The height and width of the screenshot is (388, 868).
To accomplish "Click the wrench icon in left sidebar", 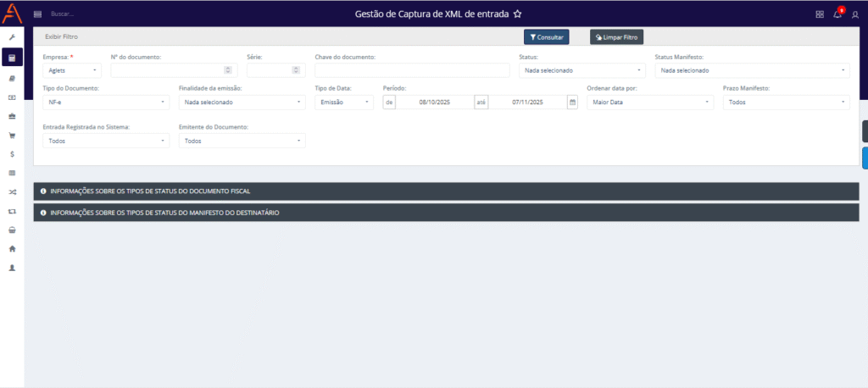I will click(12, 38).
